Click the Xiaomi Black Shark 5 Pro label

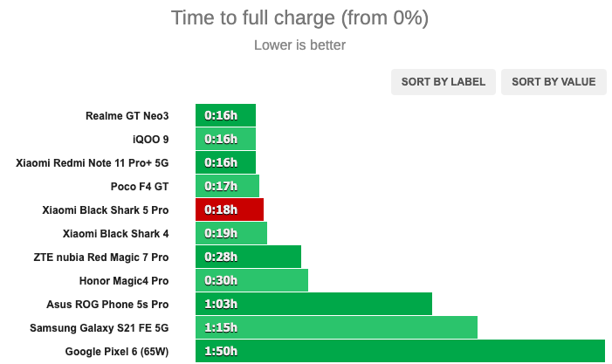(106, 209)
